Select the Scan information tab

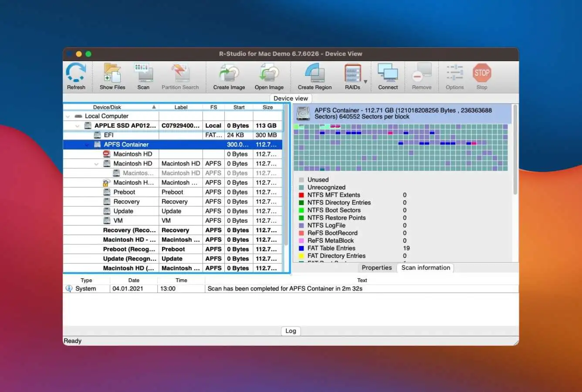426,268
